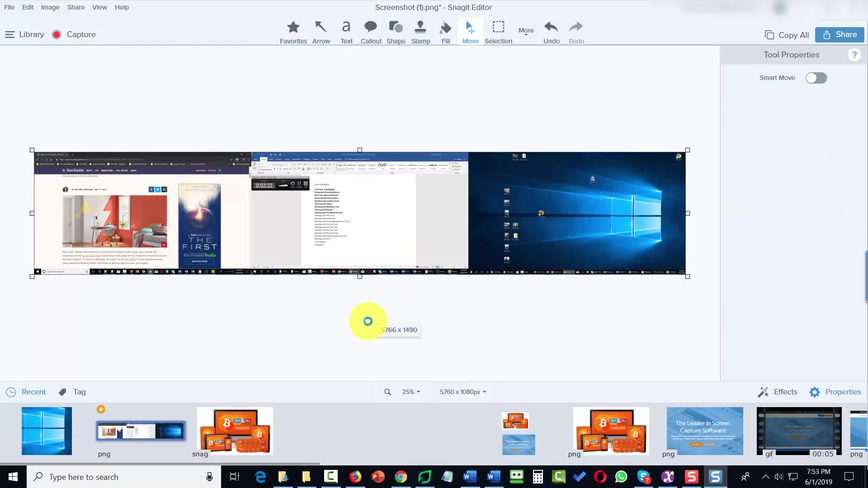Open PowerPoint from the taskbar

(378, 477)
